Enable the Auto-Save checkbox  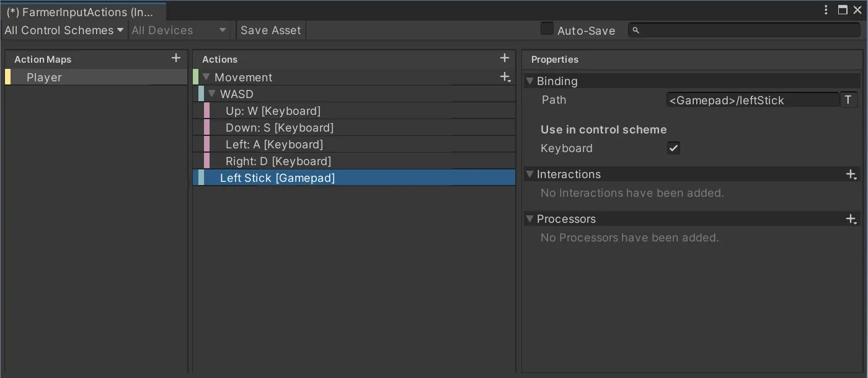click(547, 29)
